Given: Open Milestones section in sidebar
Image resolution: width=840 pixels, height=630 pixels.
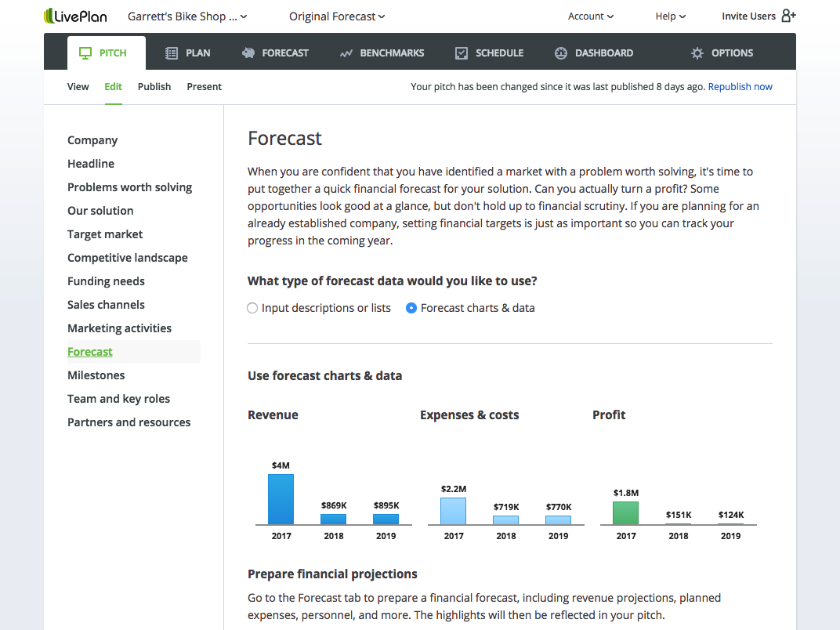Looking at the screenshot, I should (96, 375).
